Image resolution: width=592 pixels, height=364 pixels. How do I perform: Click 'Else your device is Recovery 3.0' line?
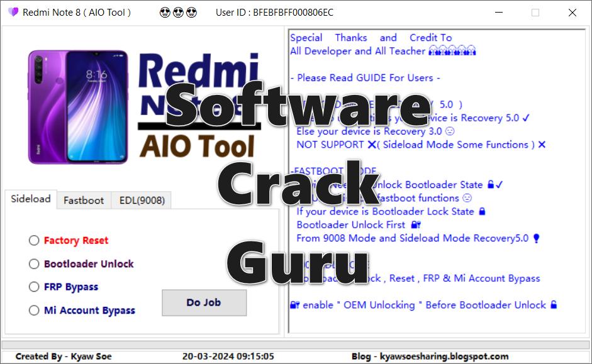click(x=376, y=131)
